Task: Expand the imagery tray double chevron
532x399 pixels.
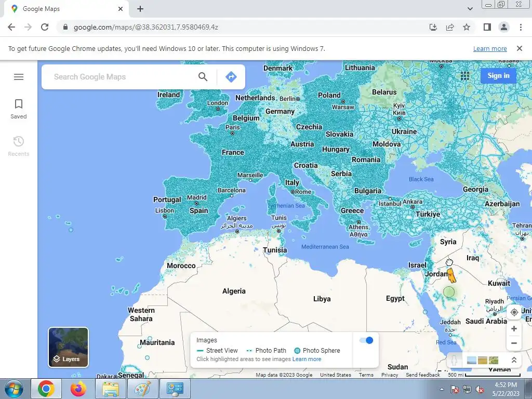Action: coord(514,360)
